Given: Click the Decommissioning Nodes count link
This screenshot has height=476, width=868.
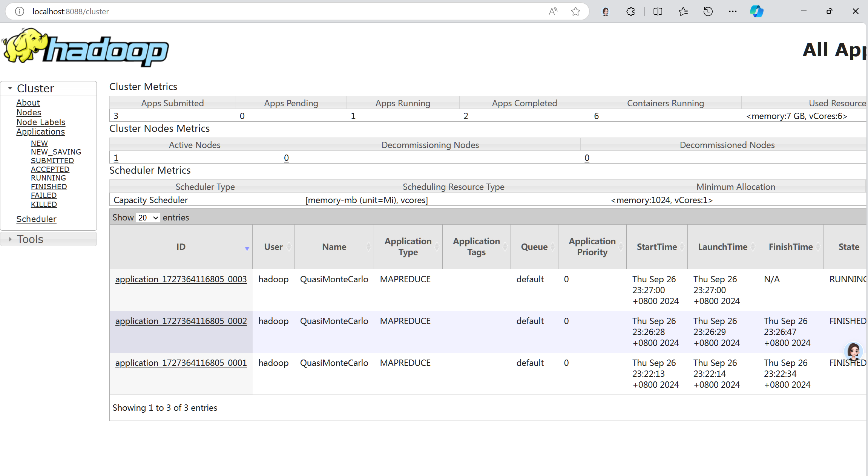Looking at the screenshot, I should coord(286,158).
